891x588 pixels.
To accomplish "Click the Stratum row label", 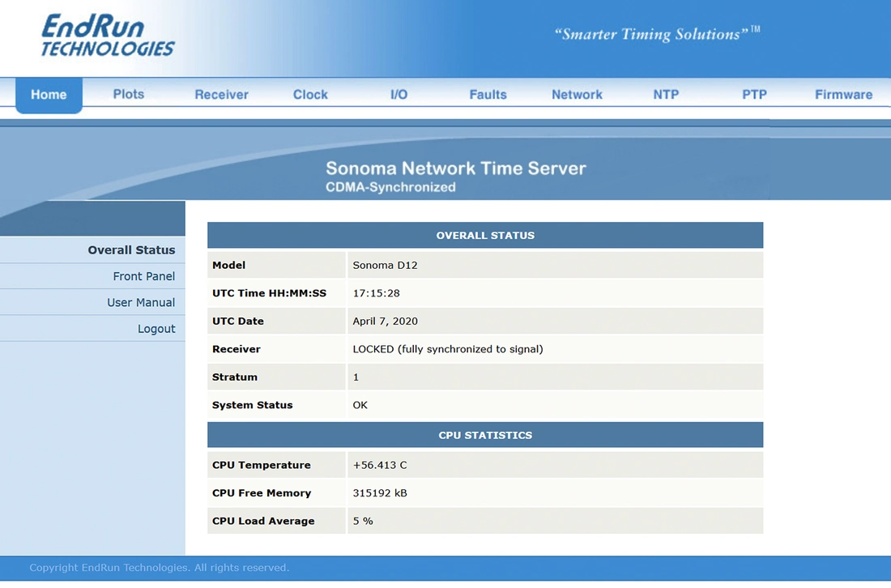I will pyautogui.click(x=235, y=377).
